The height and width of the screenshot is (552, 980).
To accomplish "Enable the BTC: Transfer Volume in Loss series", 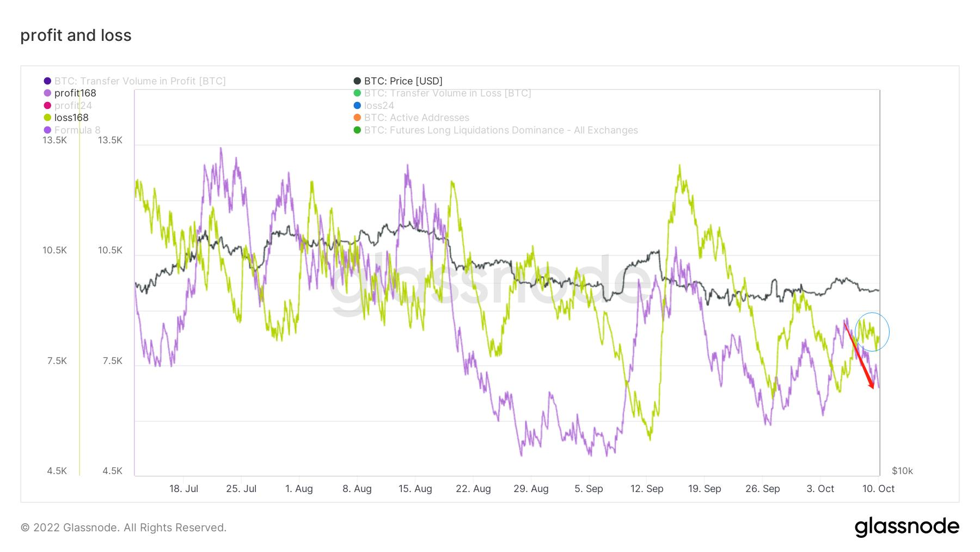I will [448, 93].
